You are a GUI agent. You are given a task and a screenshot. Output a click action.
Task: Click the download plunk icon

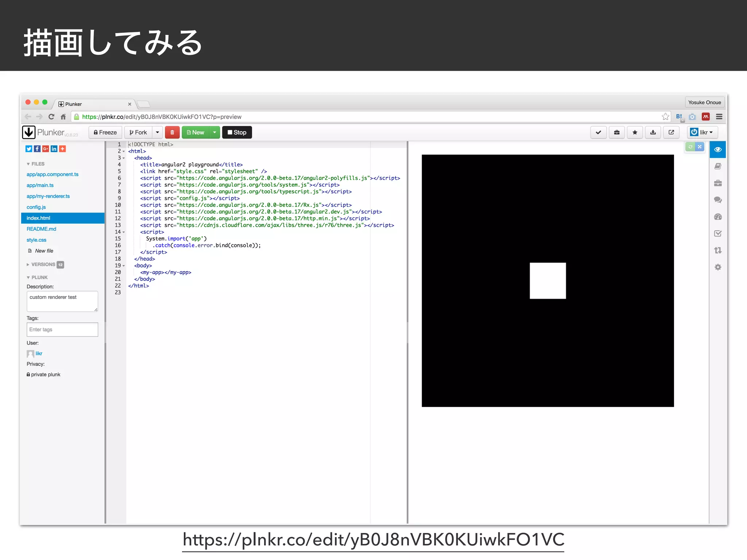tap(653, 132)
